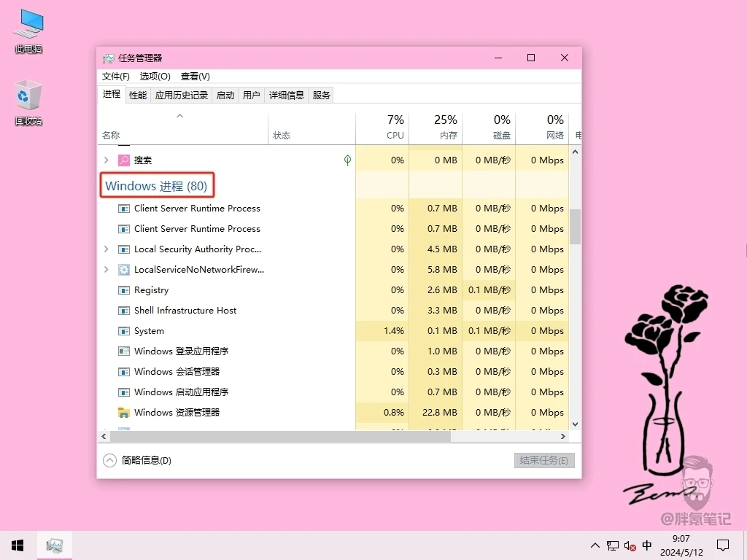Minimize the Task Manager window
The height and width of the screenshot is (560, 747).
pos(498,58)
